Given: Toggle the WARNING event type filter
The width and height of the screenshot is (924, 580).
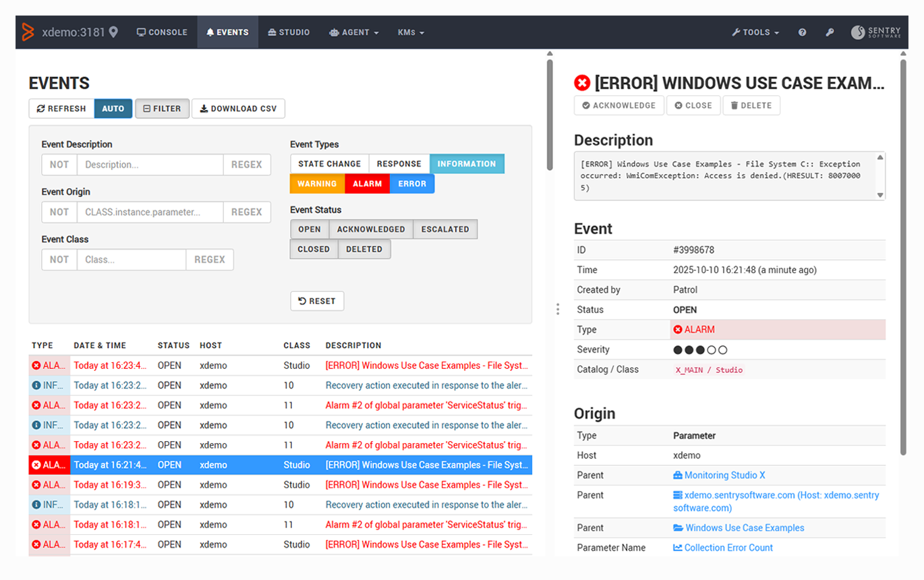Looking at the screenshot, I should point(317,183).
